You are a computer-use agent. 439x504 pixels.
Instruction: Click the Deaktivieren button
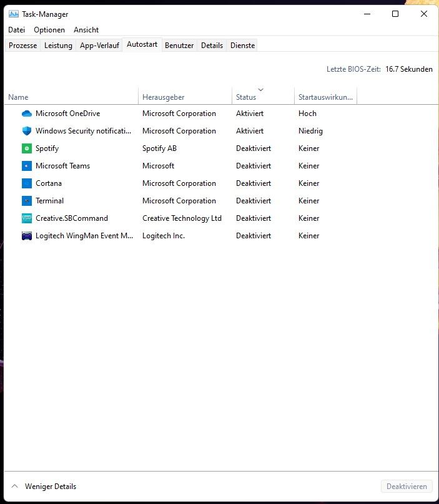pyautogui.click(x=407, y=487)
